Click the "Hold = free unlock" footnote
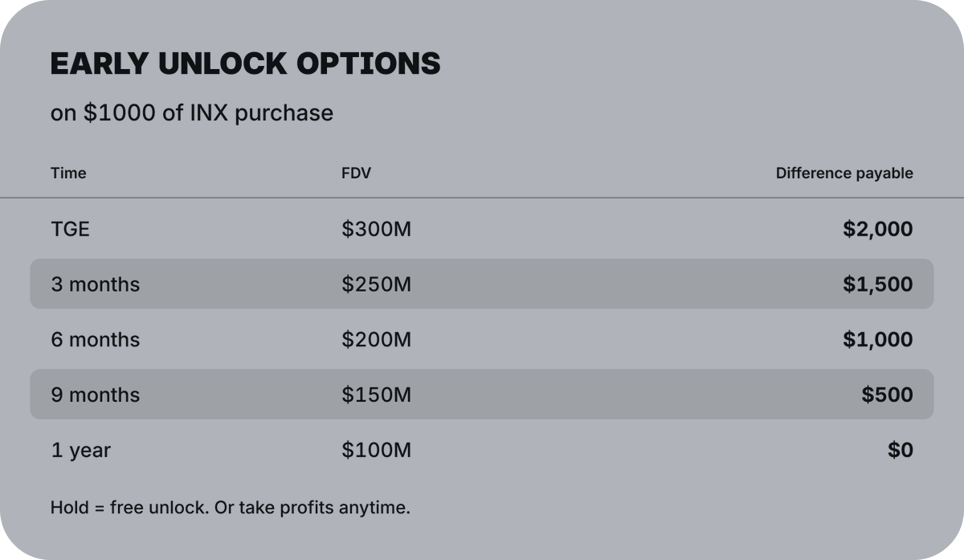 230,508
